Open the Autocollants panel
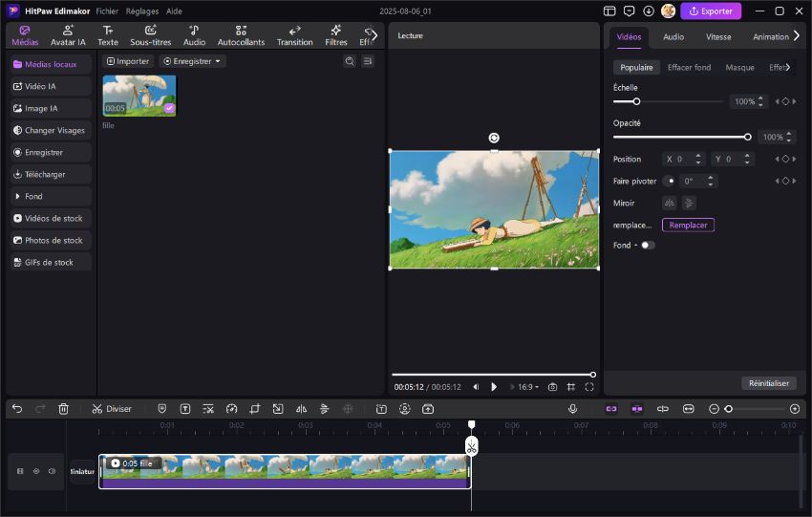This screenshot has width=812, height=517. [x=241, y=35]
